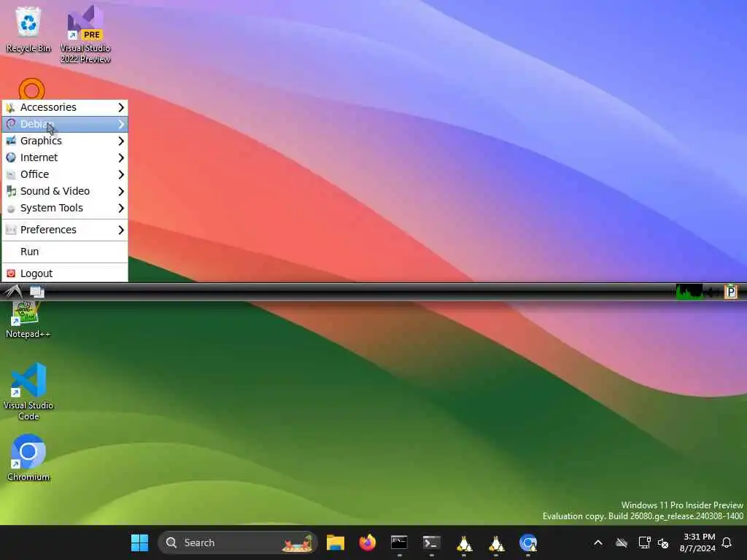Image resolution: width=747 pixels, height=560 pixels.
Task: Click the Graphics category icon
Action: pos(11,141)
